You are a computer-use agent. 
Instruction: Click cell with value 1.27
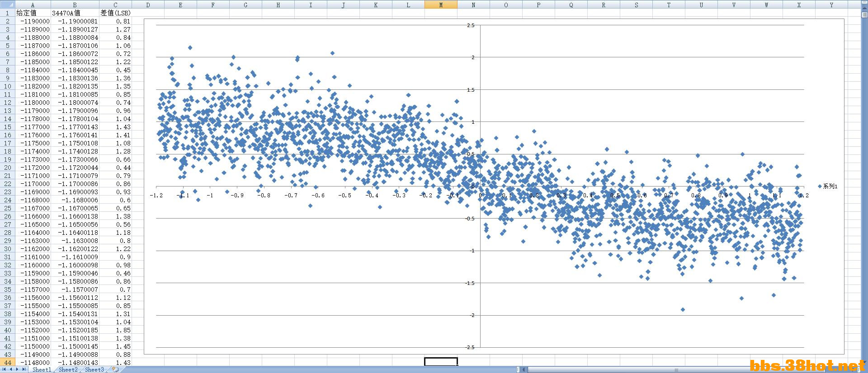point(115,29)
